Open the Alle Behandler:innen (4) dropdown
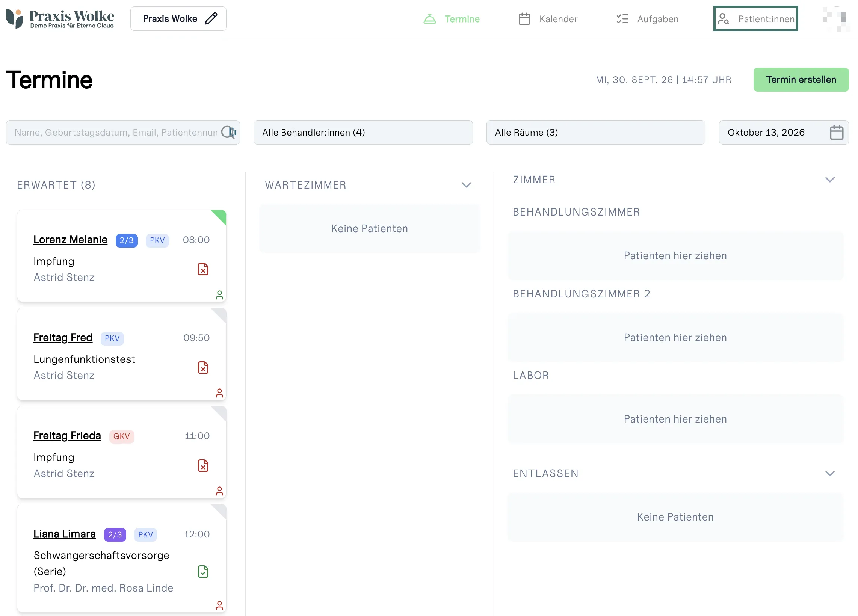 coord(363,132)
